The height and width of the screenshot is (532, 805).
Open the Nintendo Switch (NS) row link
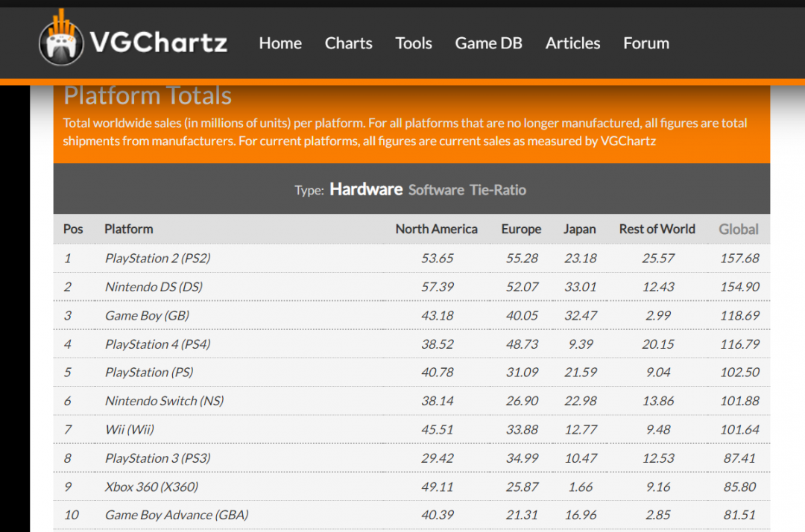(164, 401)
